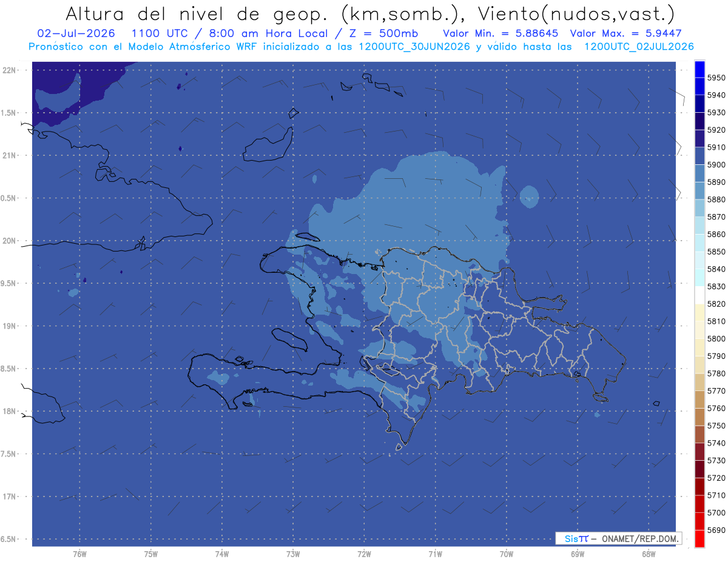Image resolution: width=728 pixels, height=562 pixels.
Task: Click the "5700" colorbar value
Action: click(716, 512)
